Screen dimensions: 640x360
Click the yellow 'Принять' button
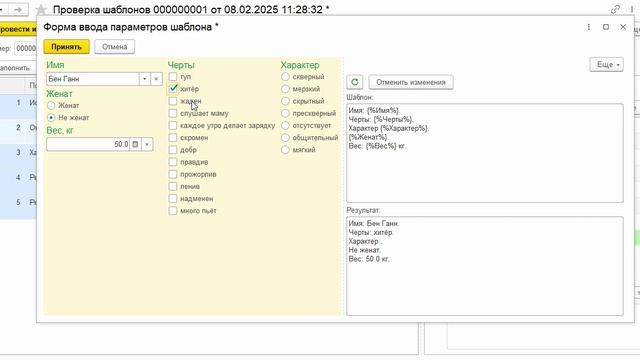point(67,47)
